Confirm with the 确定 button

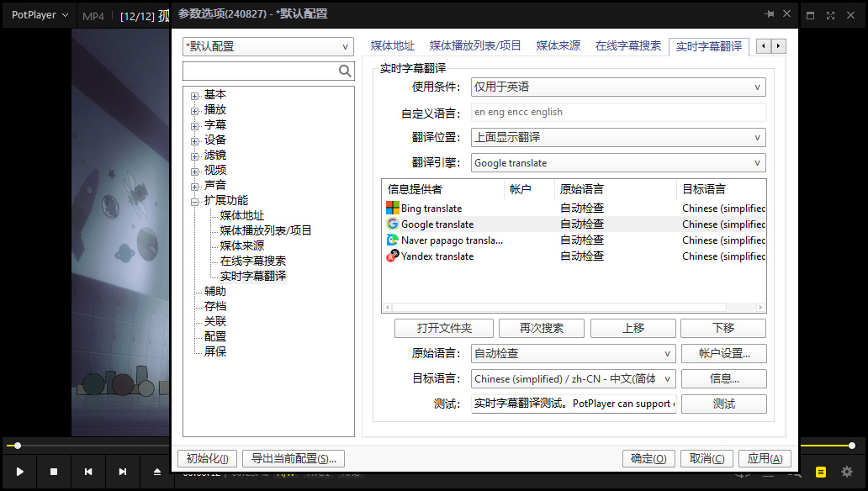click(648, 458)
